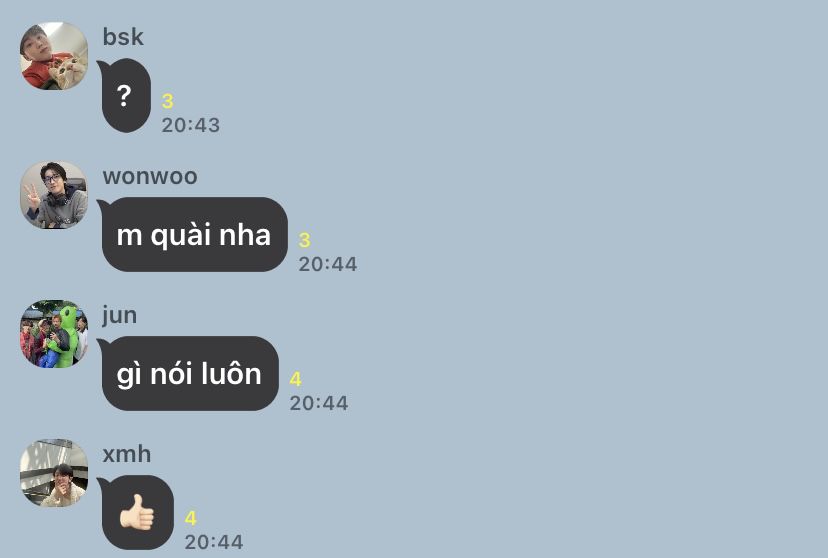Select the question mark message bubble

pyautogui.click(x=126, y=96)
